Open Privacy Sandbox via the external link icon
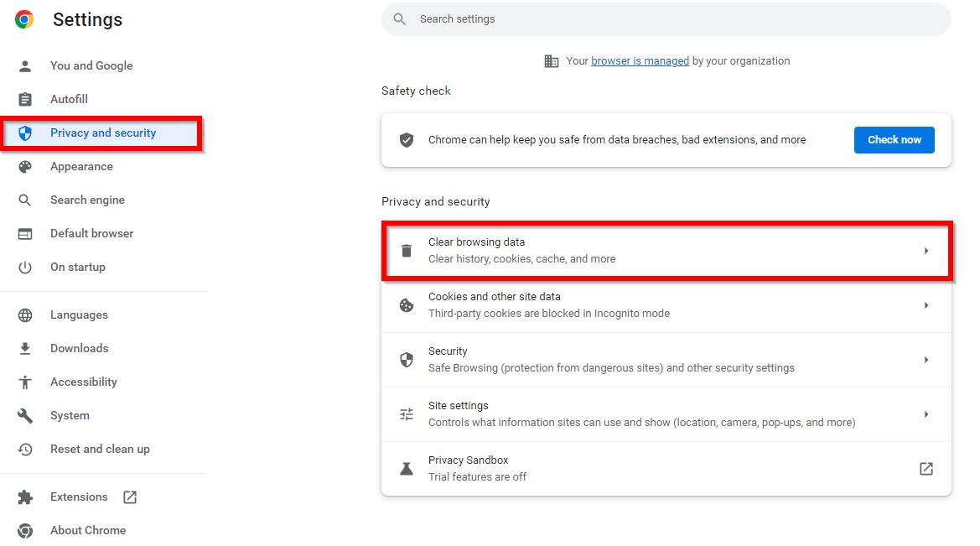 [x=926, y=468]
